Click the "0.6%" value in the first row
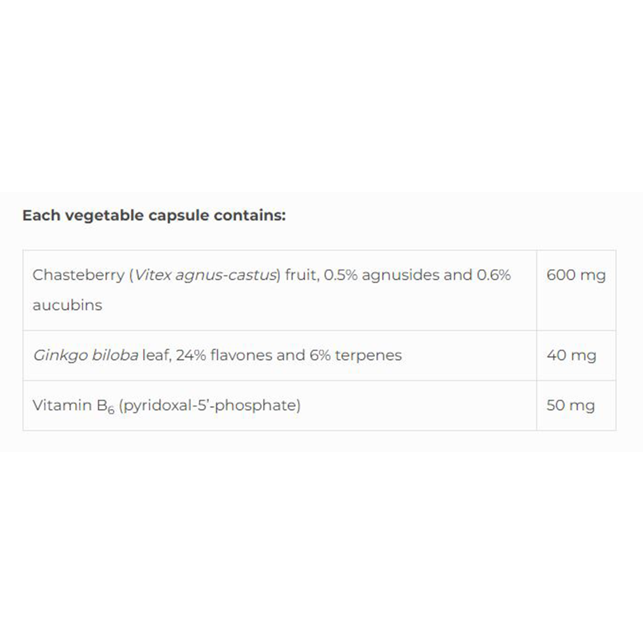 pyautogui.click(x=493, y=275)
